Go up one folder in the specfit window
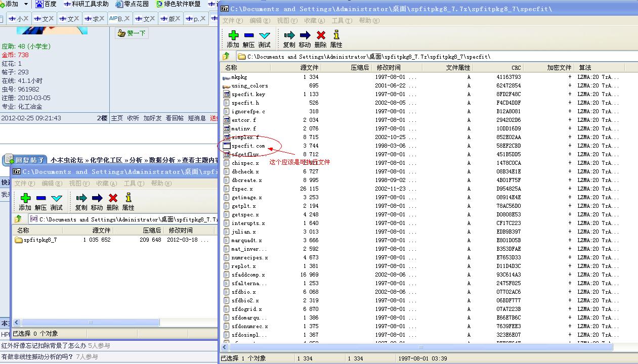 (226, 56)
